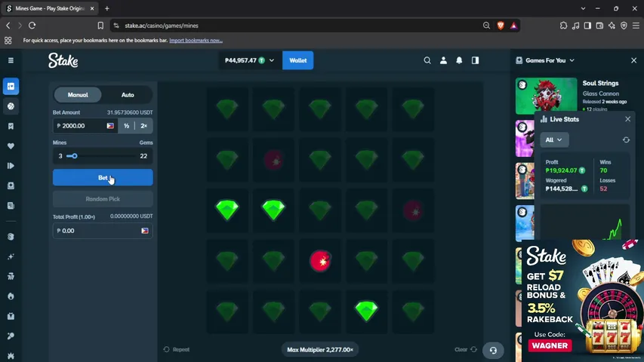Click the Bet button

click(103, 178)
